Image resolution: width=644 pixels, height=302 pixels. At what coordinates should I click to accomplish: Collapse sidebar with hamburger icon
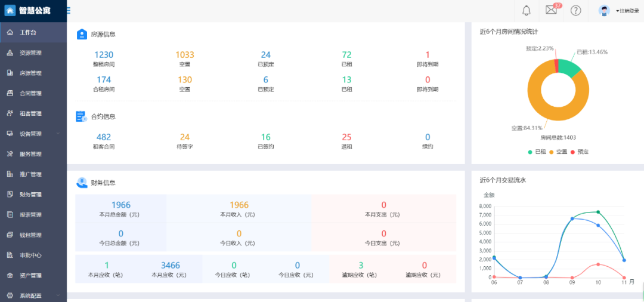pos(69,10)
